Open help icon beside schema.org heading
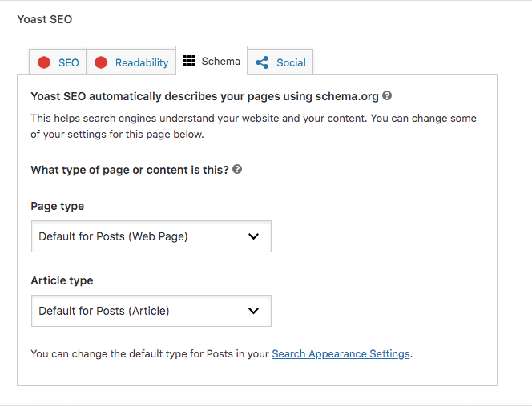This screenshot has height=407, width=532. [x=387, y=95]
